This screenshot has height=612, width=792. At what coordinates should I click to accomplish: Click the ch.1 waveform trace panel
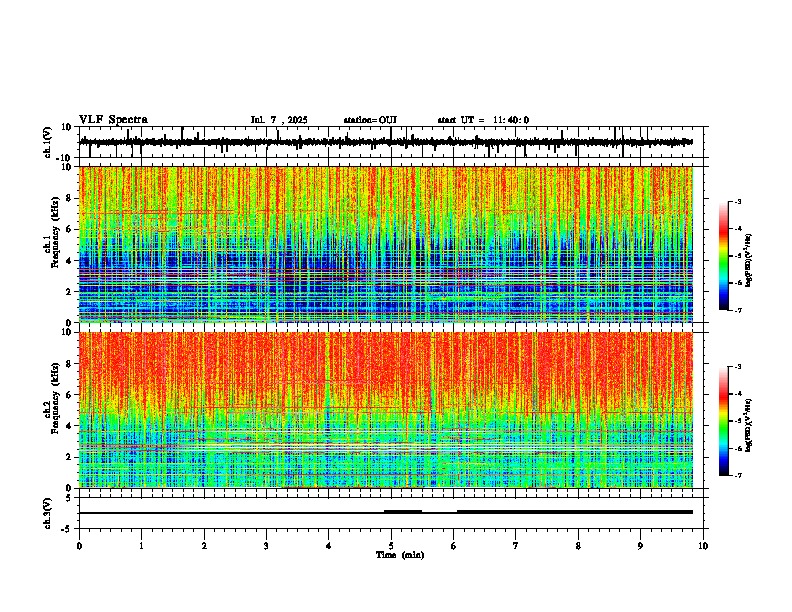click(393, 142)
